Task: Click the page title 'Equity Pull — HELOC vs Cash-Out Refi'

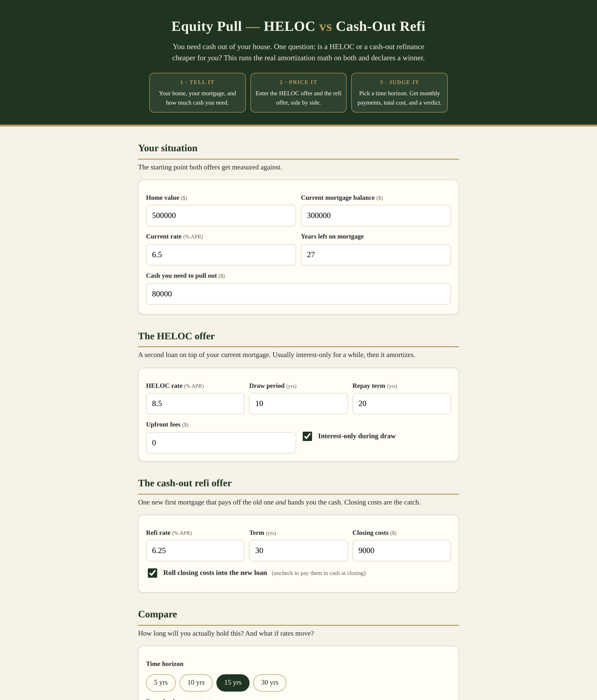Action: (298, 26)
